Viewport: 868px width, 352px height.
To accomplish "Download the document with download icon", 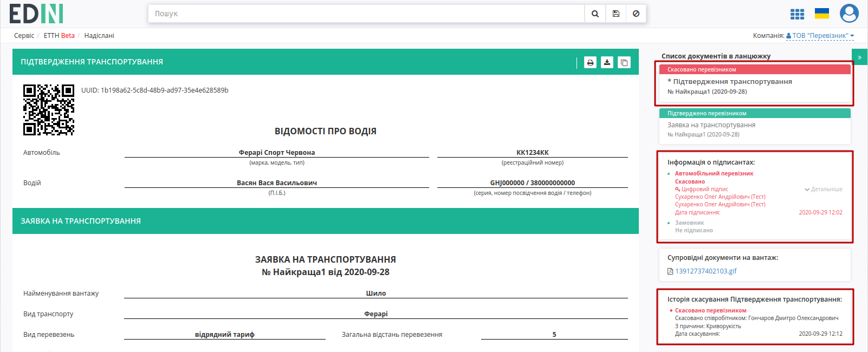I will 607,62.
